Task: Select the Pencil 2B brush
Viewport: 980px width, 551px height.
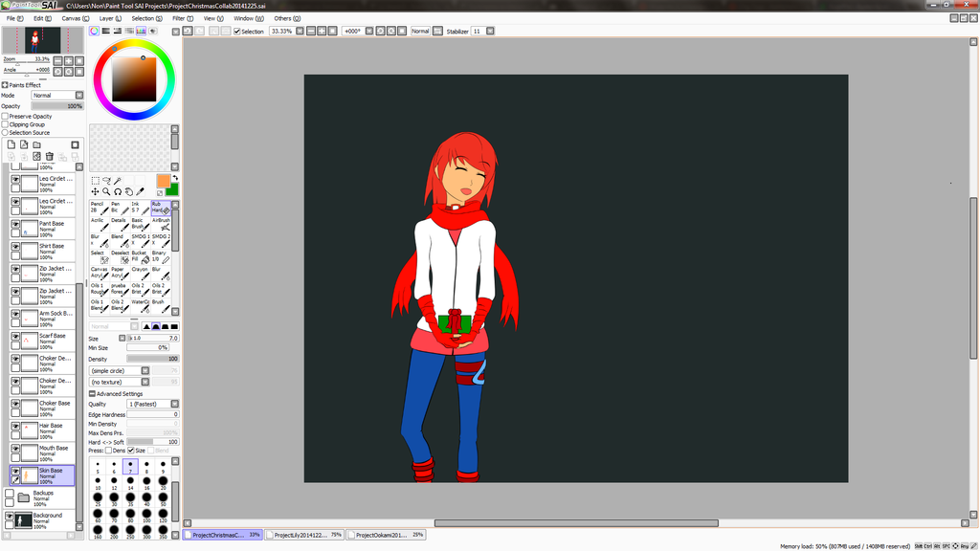Action: click(100, 208)
